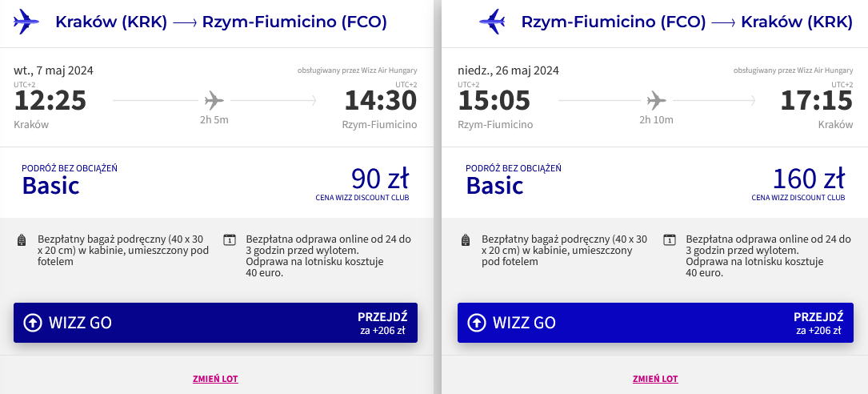Click the calendar check-in icon in the return card

[x=670, y=240]
